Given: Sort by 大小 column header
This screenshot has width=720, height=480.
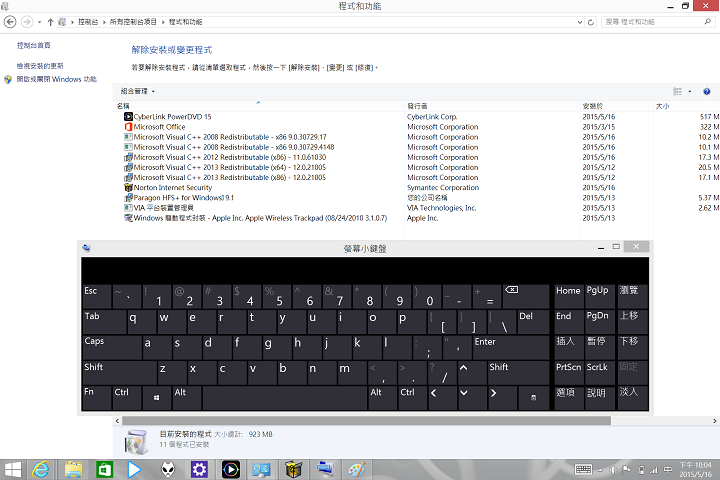Looking at the screenshot, I should [x=686, y=106].
